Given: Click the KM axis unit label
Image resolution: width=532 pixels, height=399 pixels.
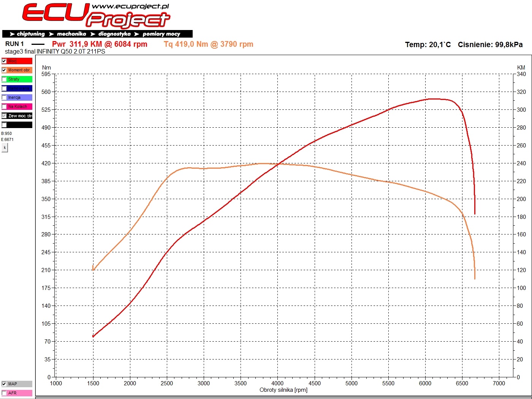Looking at the screenshot, I should point(521,68).
